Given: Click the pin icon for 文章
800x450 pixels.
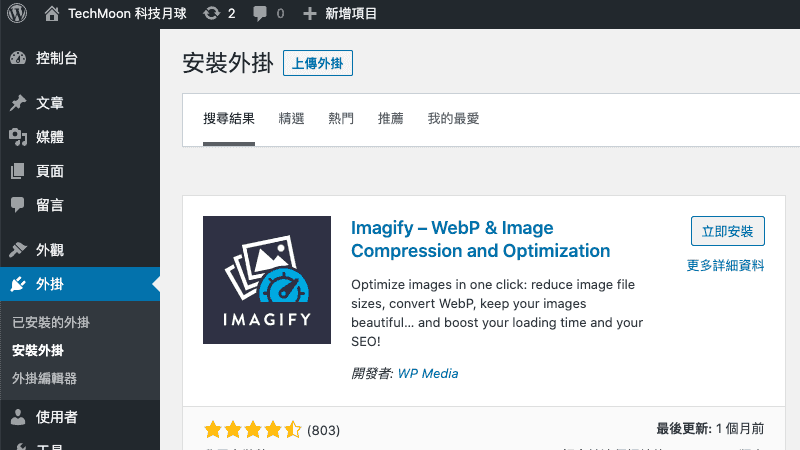Looking at the screenshot, I should point(18,103).
